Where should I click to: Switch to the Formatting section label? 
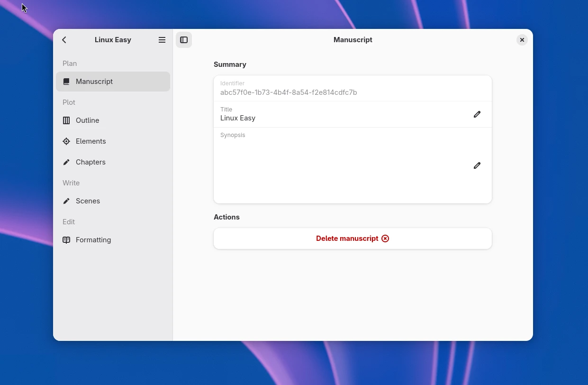point(93,240)
